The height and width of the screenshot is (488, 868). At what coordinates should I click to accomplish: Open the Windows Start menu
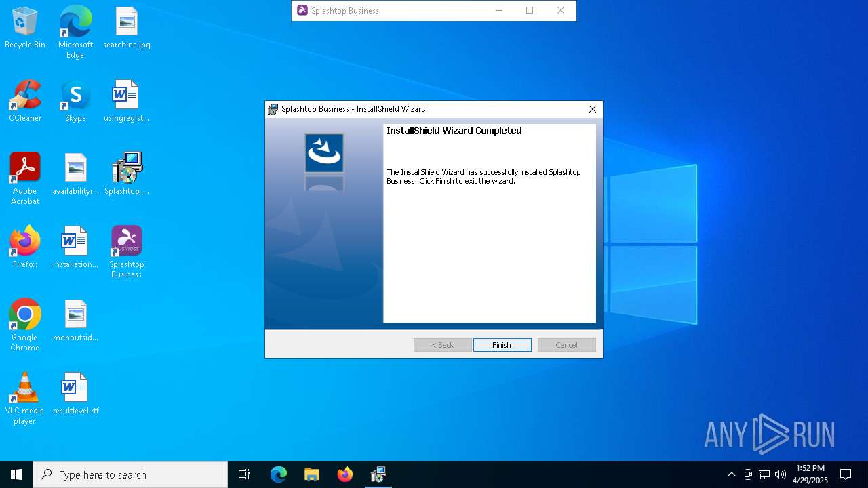point(16,474)
